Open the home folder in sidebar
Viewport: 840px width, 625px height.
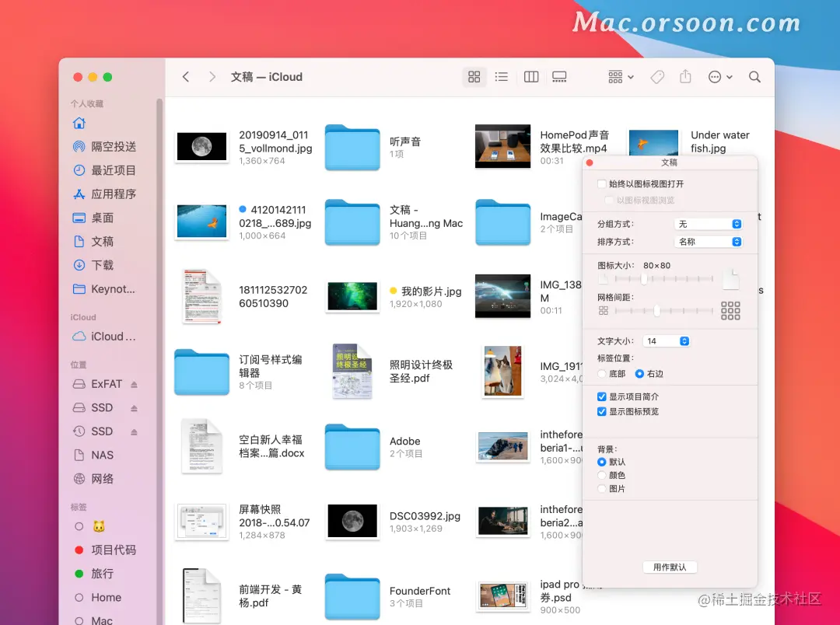[x=79, y=123]
